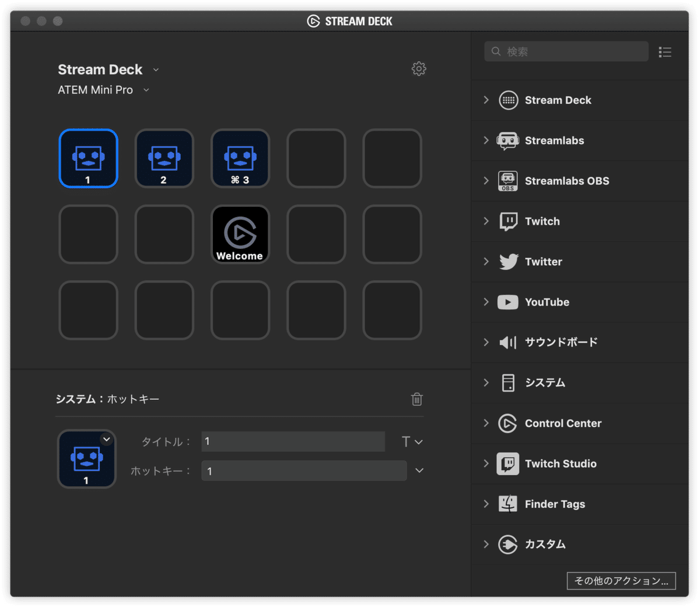Viewport: 700px width, 608px height.
Task: Expand the Twitter category chevron
Action: pos(486,262)
